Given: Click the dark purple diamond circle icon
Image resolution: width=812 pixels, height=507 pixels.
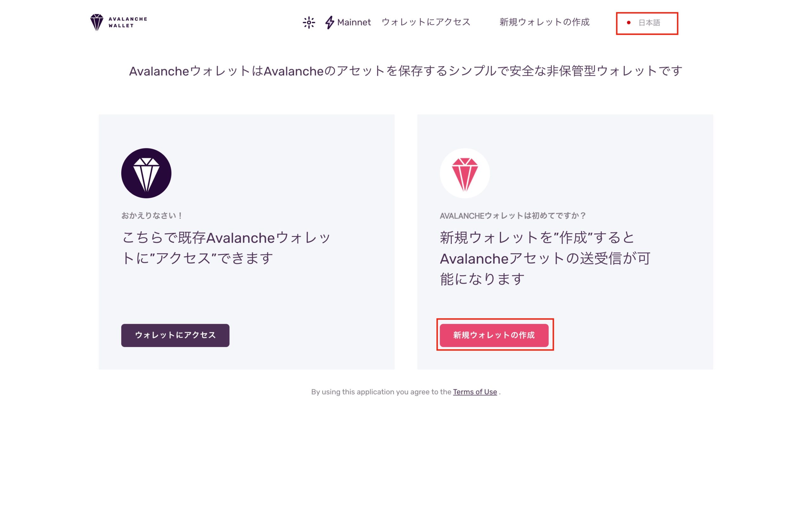Looking at the screenshot, I should pos(146,173).
